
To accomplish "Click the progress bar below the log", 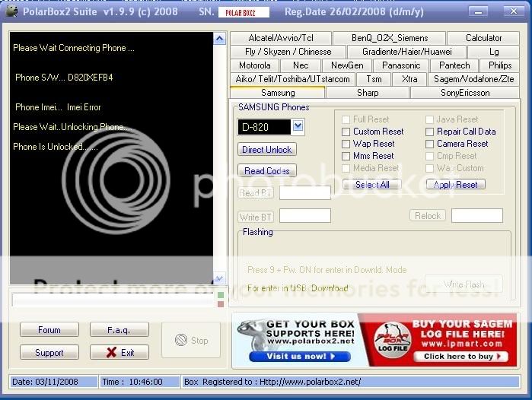I will coord(113,300).
